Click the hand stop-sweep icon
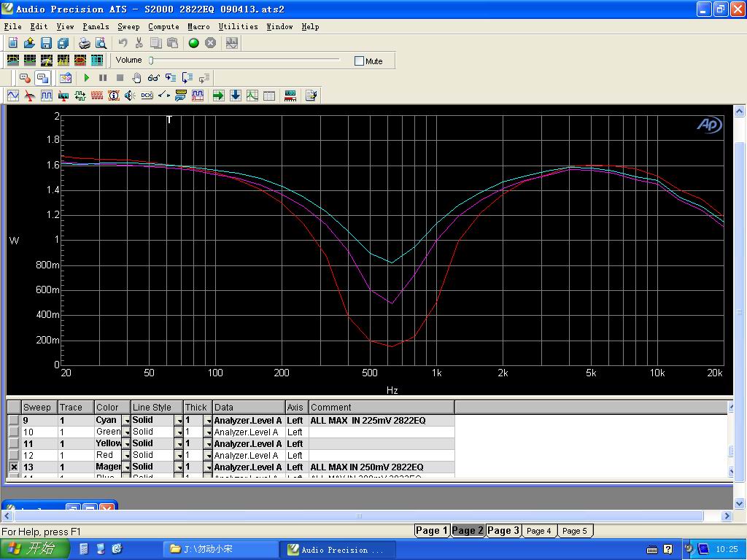747x560 pixels. click(x=136, y=78)
